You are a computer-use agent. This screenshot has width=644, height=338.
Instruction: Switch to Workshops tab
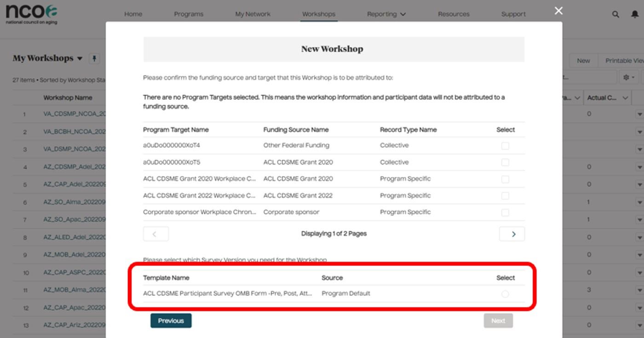319,14
